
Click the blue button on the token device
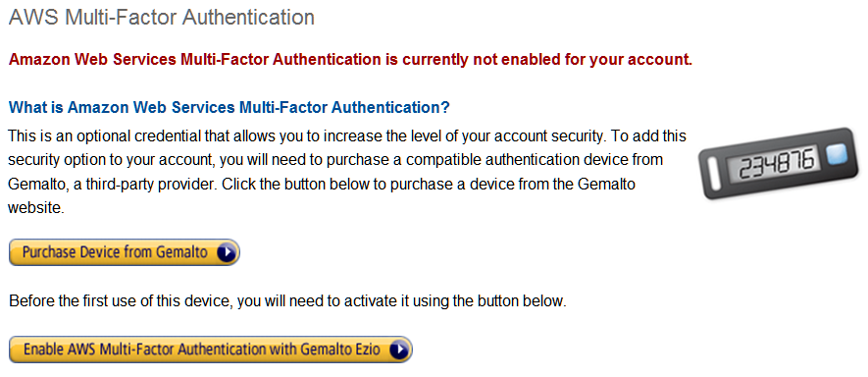pos(837,154)
